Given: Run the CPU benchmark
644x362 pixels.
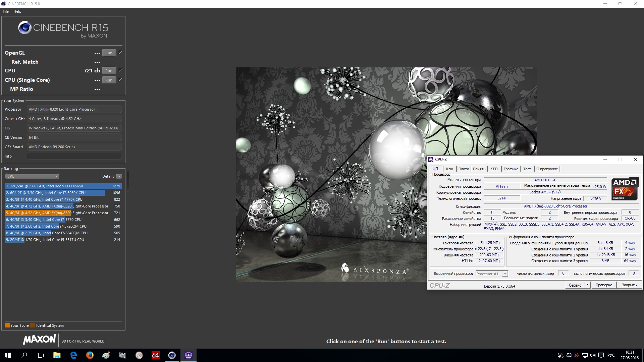Looking at the screenshot, I should [x=109, y=71].
